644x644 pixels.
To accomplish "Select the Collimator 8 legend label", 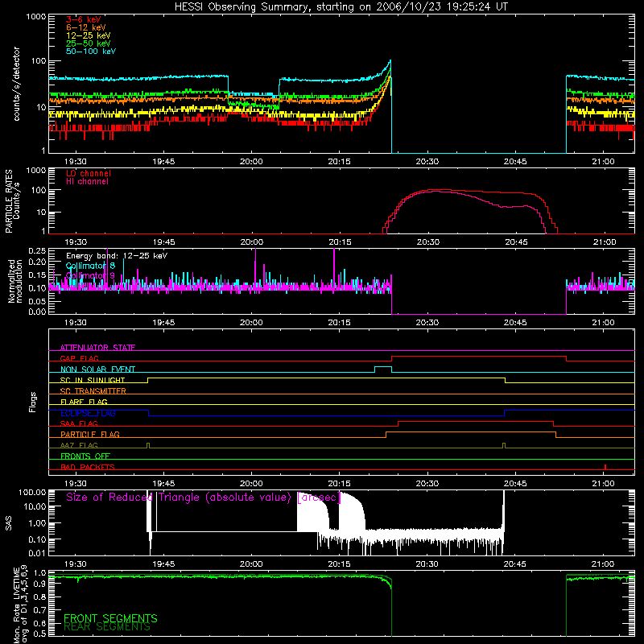I will pos(90,266).
